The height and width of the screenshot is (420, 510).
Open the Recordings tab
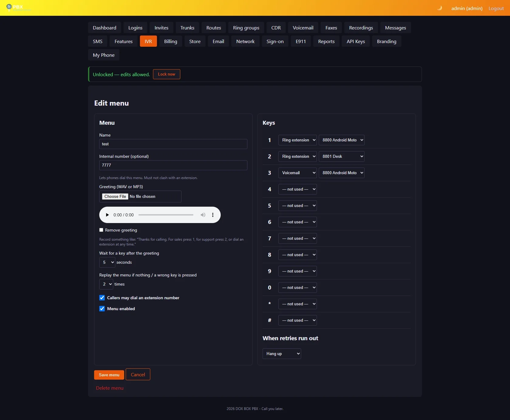click(361, 28)
